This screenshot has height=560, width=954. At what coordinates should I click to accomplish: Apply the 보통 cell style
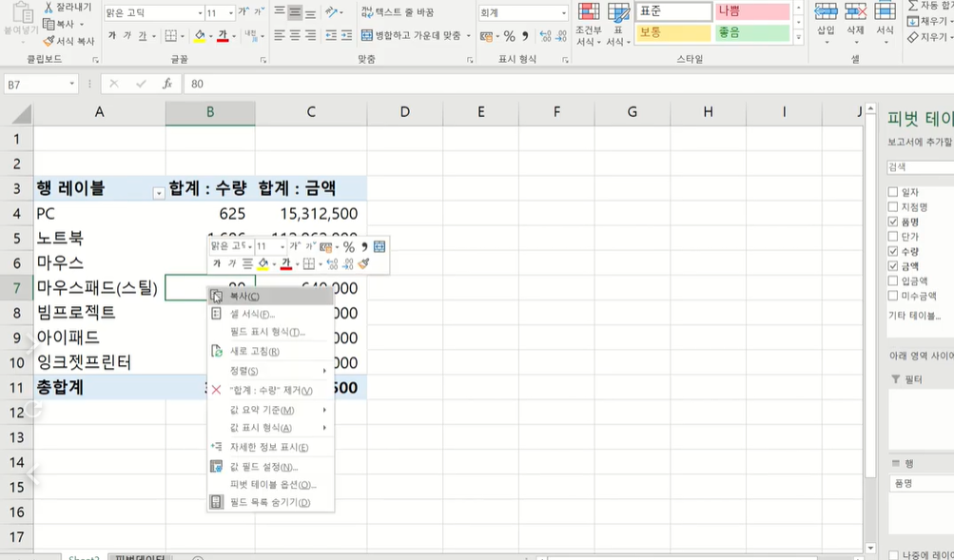pyautogui.click(x=673, y=32)
